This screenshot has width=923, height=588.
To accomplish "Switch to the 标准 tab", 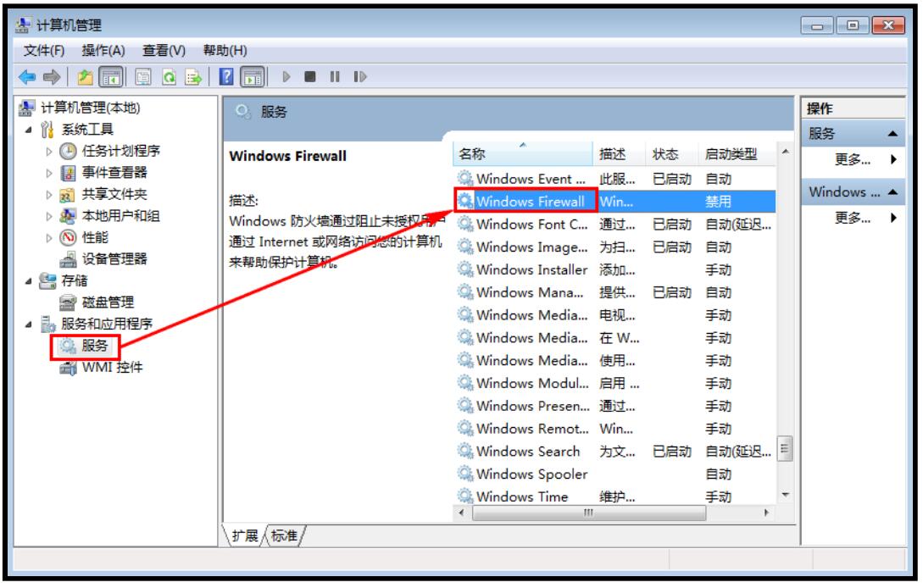I will click(284, 535).
